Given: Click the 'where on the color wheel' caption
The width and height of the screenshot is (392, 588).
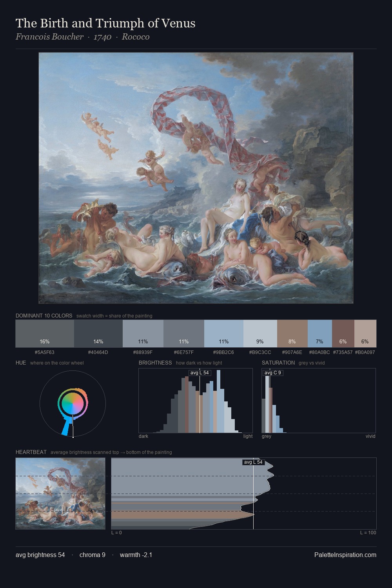Looking at the screenshot, I should click(x=57, y=363).
